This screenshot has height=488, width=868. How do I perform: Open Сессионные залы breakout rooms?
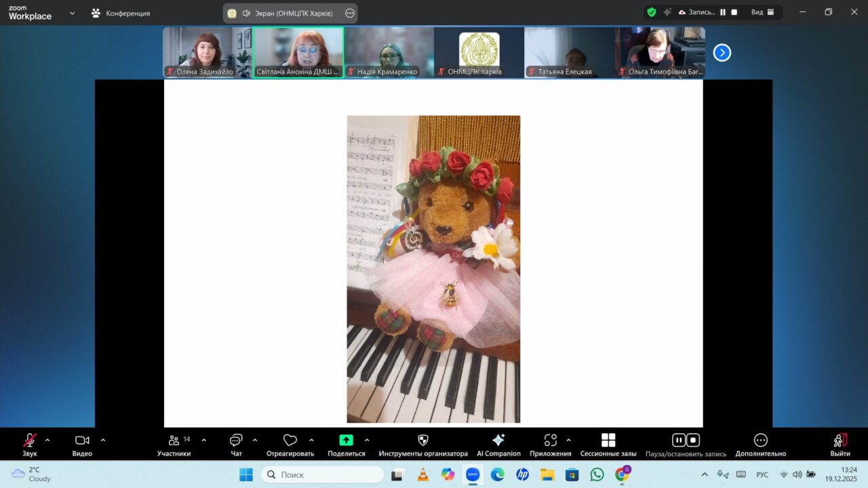click(x=608, y=441)
